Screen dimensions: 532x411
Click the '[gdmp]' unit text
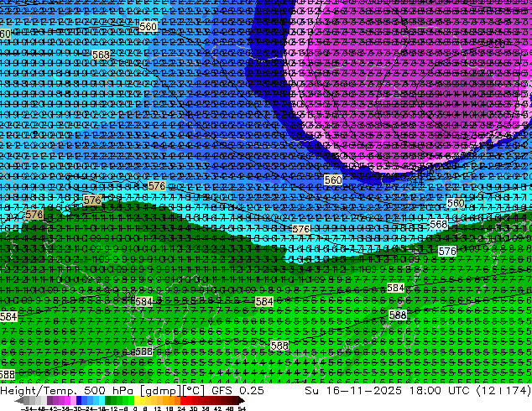159,391
